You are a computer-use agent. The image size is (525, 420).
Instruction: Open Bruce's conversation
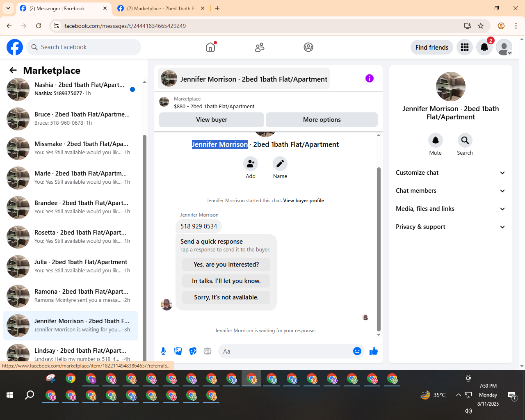[x=71, y=119]
